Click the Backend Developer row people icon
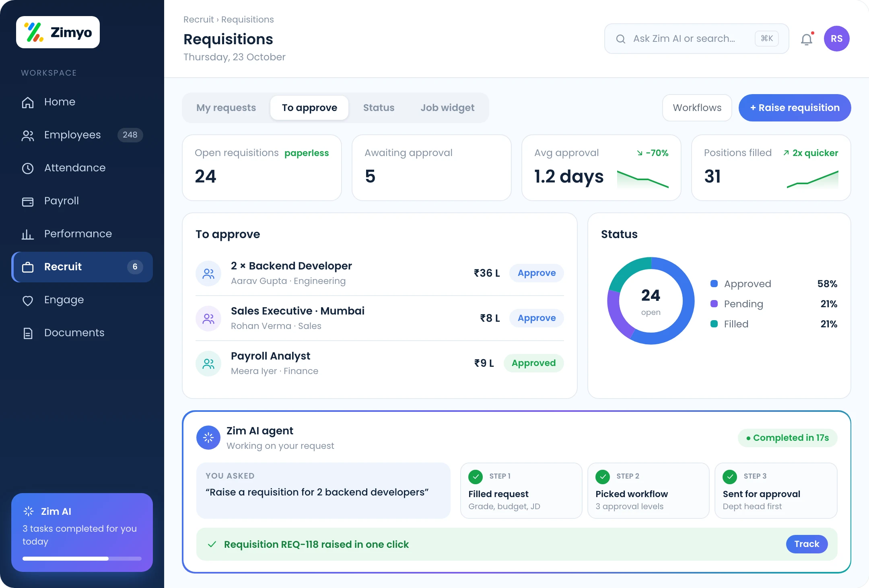Screen dimensions: 869x588 [208, 273]
